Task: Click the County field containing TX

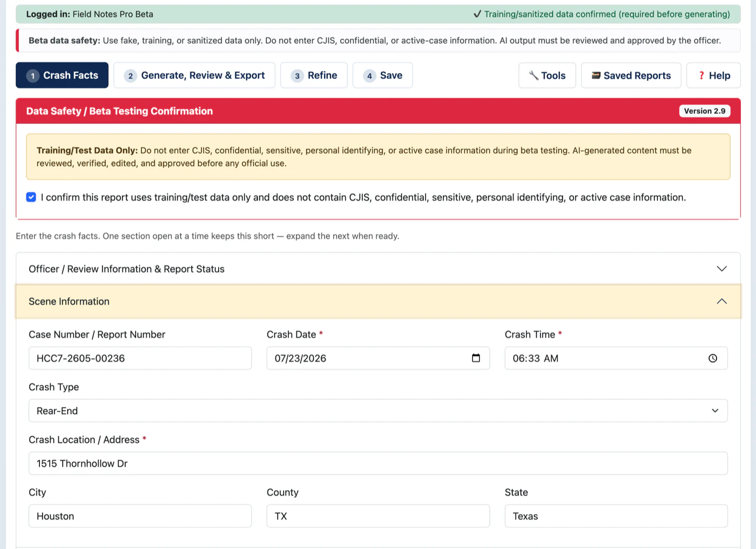Action: 378,516
